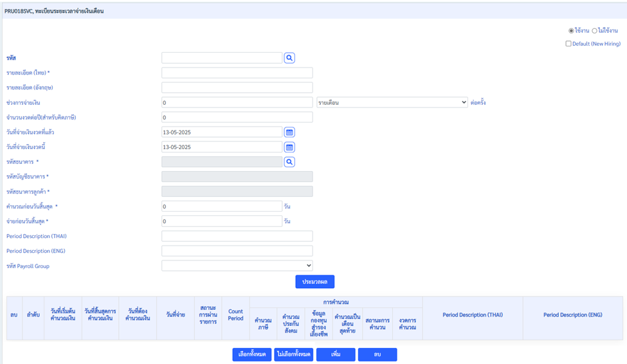Image resolution: width=627 pixels, height=364 pixels.
Task: Focus the Period Description (THAI) input field
Action: 237,236
